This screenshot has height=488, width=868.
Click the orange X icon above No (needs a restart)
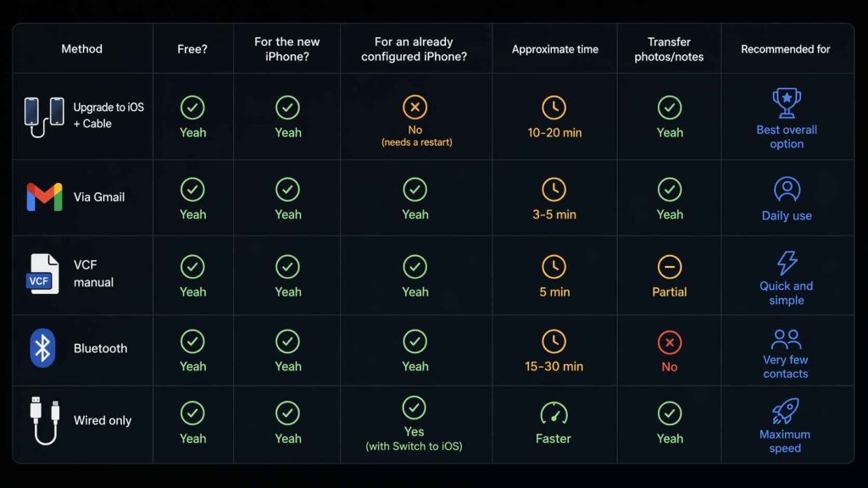415,107
